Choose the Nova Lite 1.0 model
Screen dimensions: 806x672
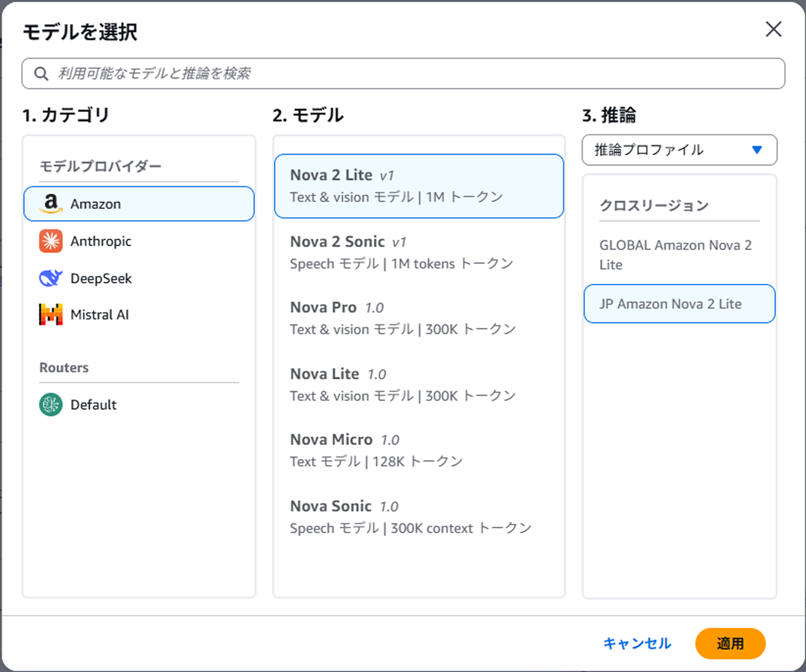[418, 384]
